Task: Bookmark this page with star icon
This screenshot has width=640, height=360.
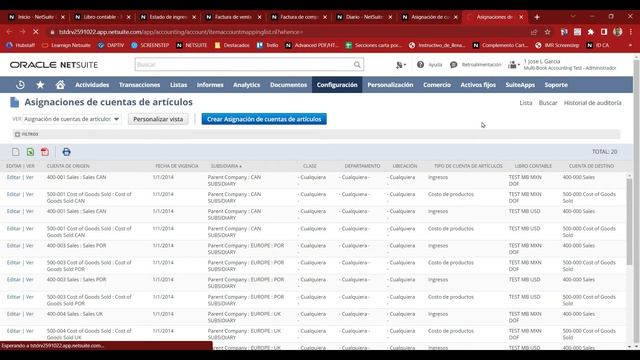Action: [548, 32]
